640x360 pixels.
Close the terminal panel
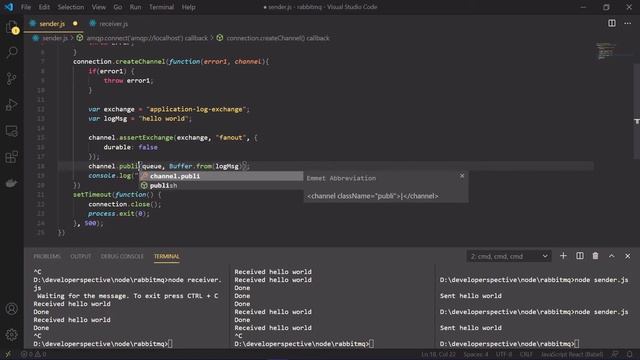coord(627,256)
